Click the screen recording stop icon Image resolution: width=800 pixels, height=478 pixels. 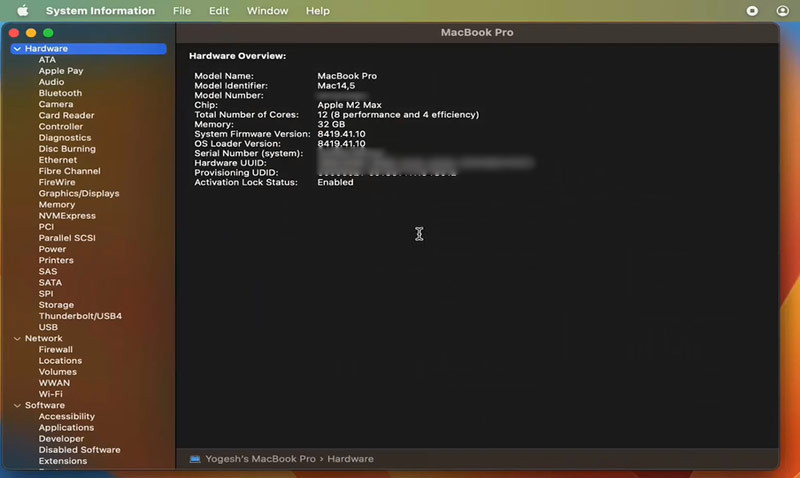tap(753, 11)
